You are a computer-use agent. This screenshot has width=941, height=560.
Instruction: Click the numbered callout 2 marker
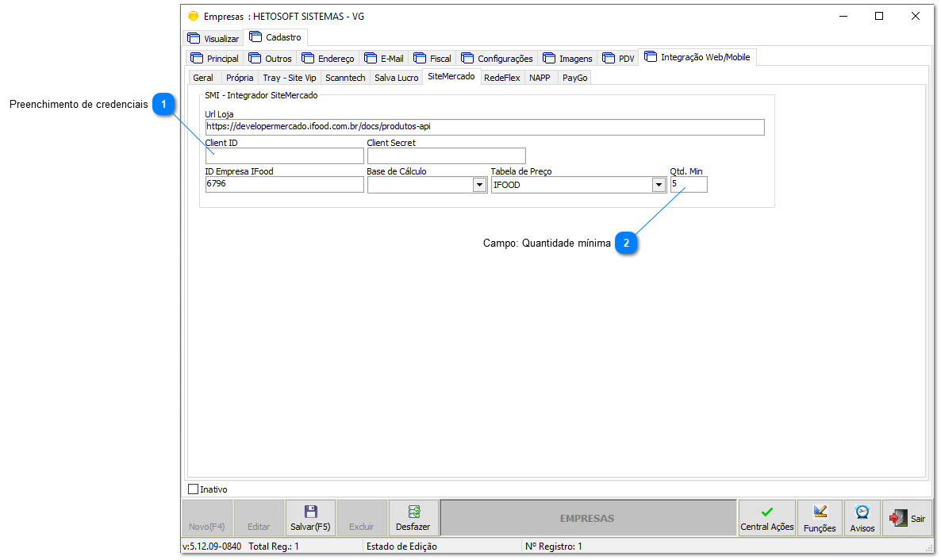point(626,243)
